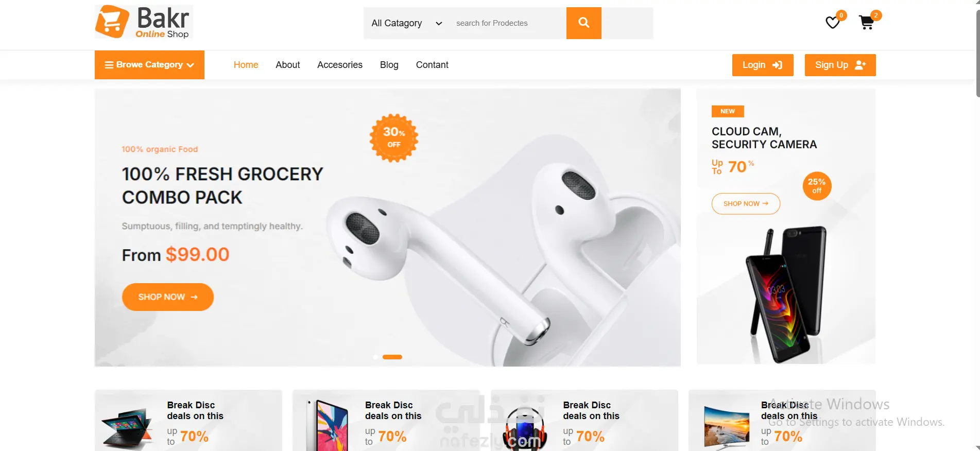Click the Bakr Online Shop logo
The width and height of the screenshot is (980, 451).
pos(144,22)
